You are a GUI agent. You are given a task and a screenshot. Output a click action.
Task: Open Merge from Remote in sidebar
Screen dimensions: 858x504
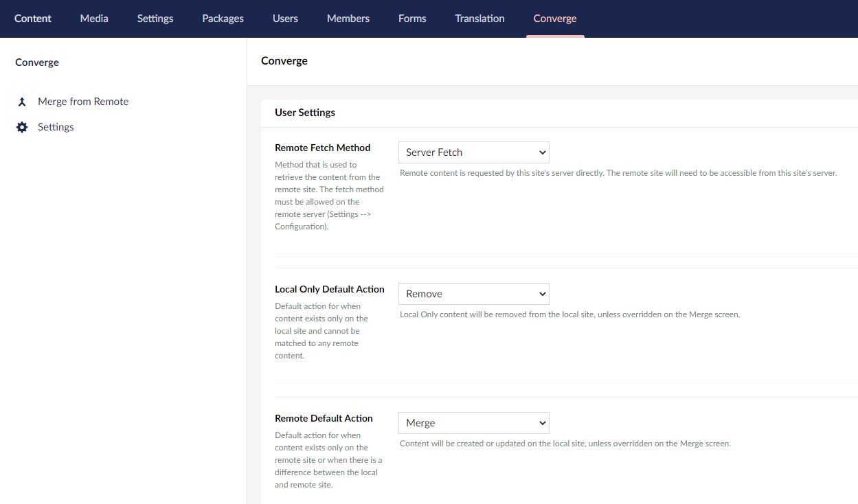pyautogui.click(x=83, y=102)
